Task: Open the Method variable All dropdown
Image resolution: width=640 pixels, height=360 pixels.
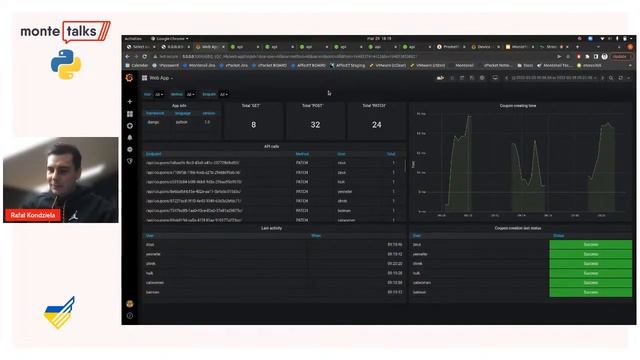Action: [x=191, y=94]
